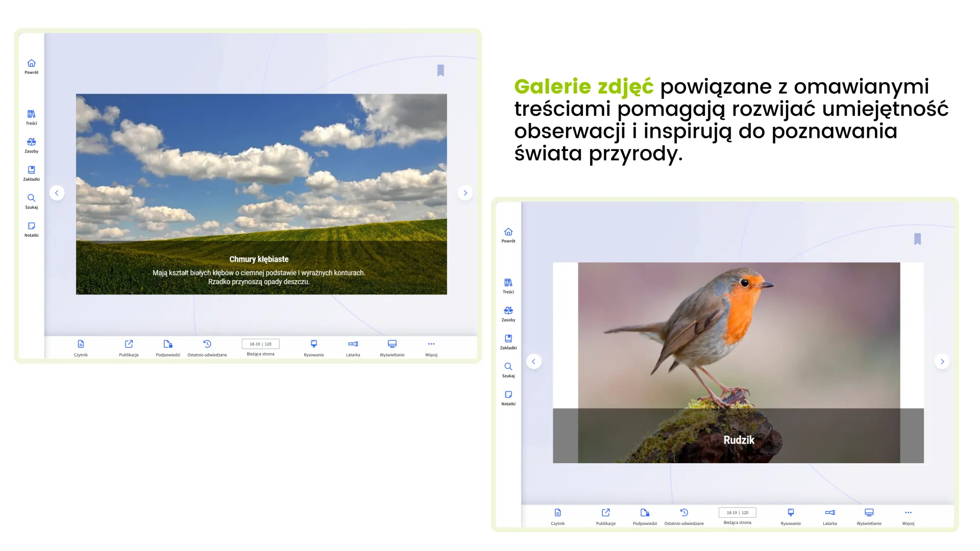The width and height of the screenshot is (980, 551).
Task: Select Rysowanie tool in left bottom toolbar
Action: point(313,345)
